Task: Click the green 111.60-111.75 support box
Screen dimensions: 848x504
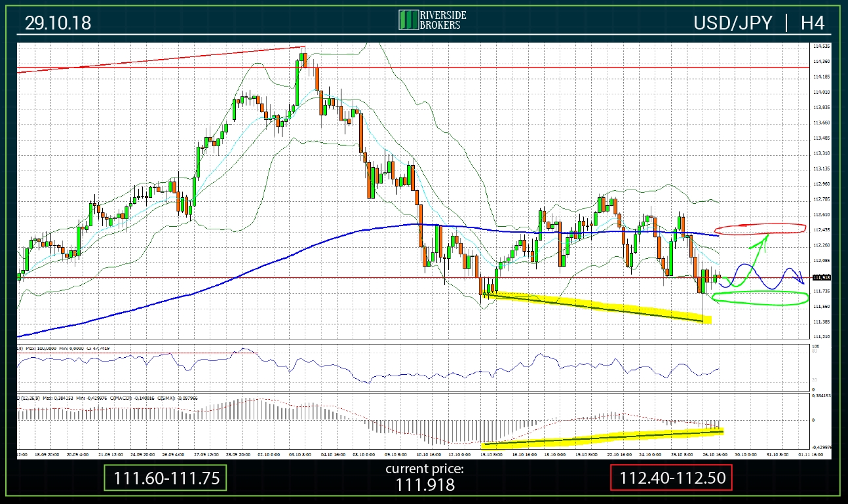Action: pyautogui.click(x=166, y=478)
